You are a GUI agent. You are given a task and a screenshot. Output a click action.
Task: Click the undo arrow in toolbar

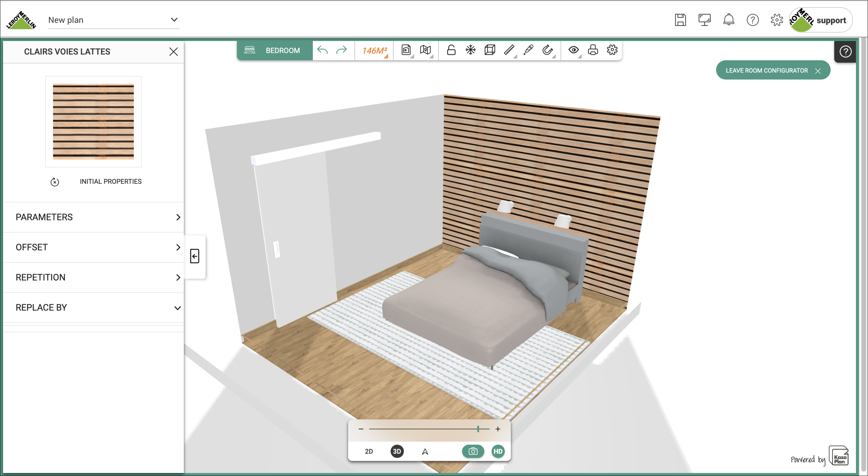pyautogui.click(x=322, y=50)
